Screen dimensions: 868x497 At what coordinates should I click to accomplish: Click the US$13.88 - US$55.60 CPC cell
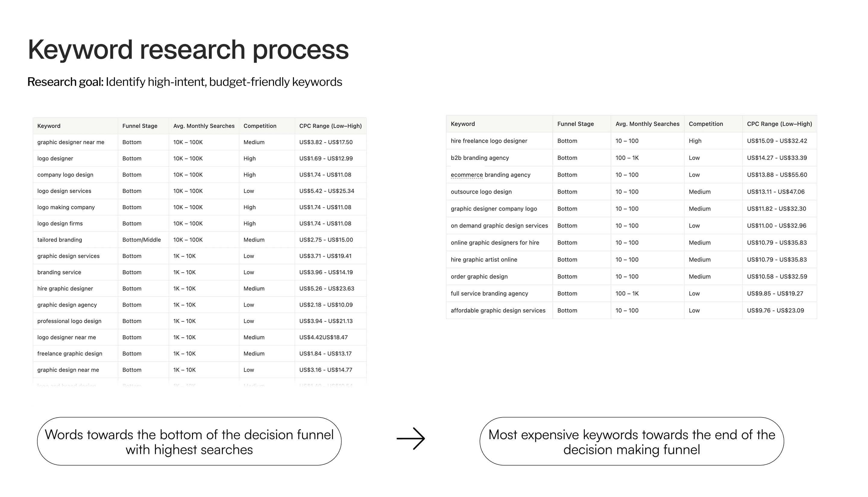coord(777,175)
